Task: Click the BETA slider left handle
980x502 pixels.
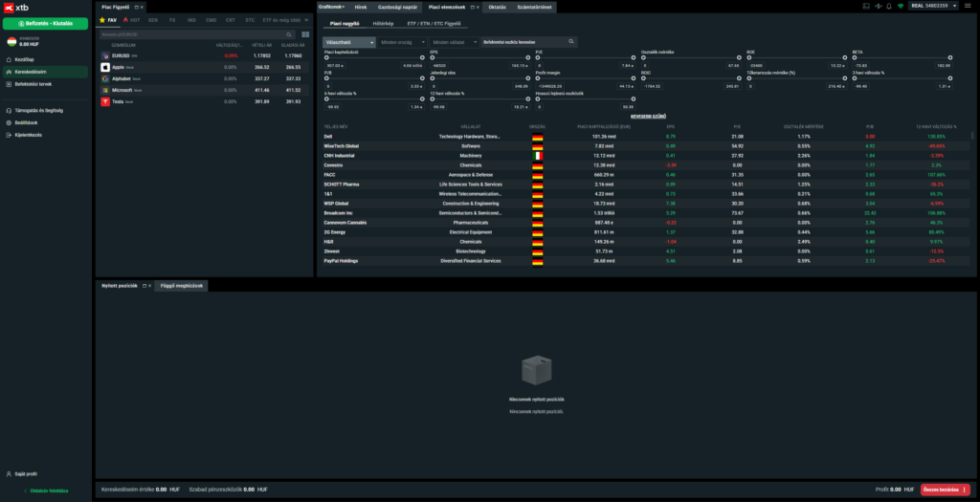Action: (x=855, y=56)
